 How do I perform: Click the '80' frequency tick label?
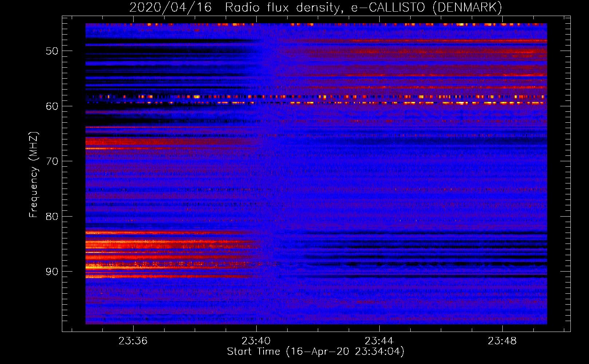pyautogui.click(x=52, y=217)
